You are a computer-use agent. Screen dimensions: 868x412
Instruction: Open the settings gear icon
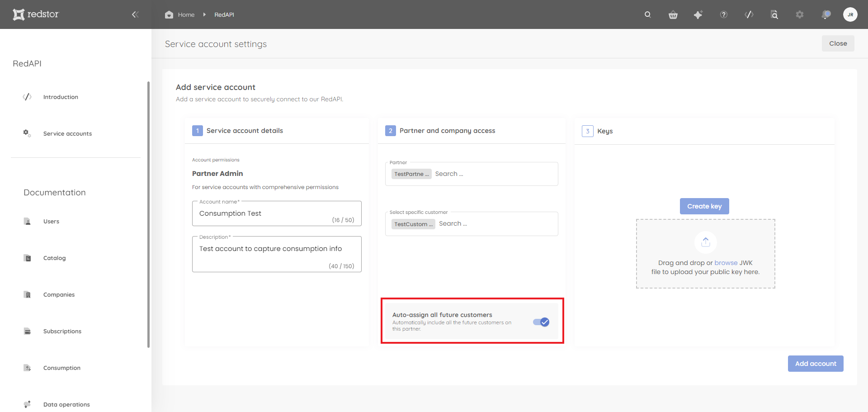(799, 14)
